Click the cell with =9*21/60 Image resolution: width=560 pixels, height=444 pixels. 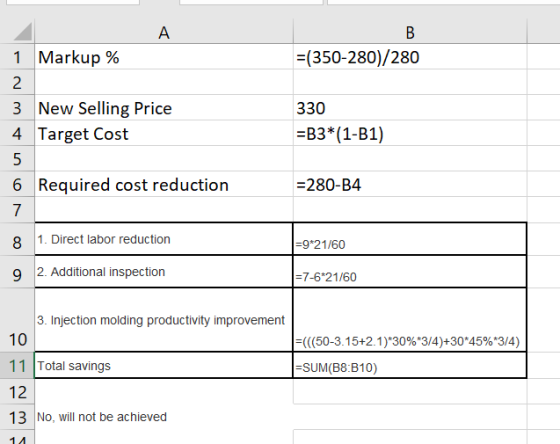click(410, 239)
